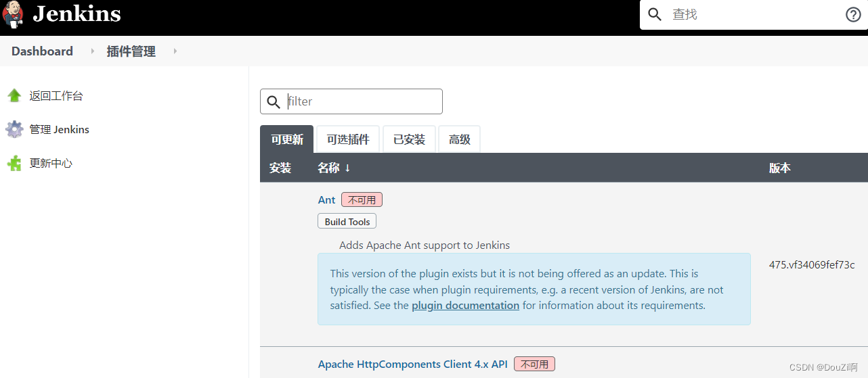Click the 版本 column header
The image size is (868, 378).
point(780,168)
